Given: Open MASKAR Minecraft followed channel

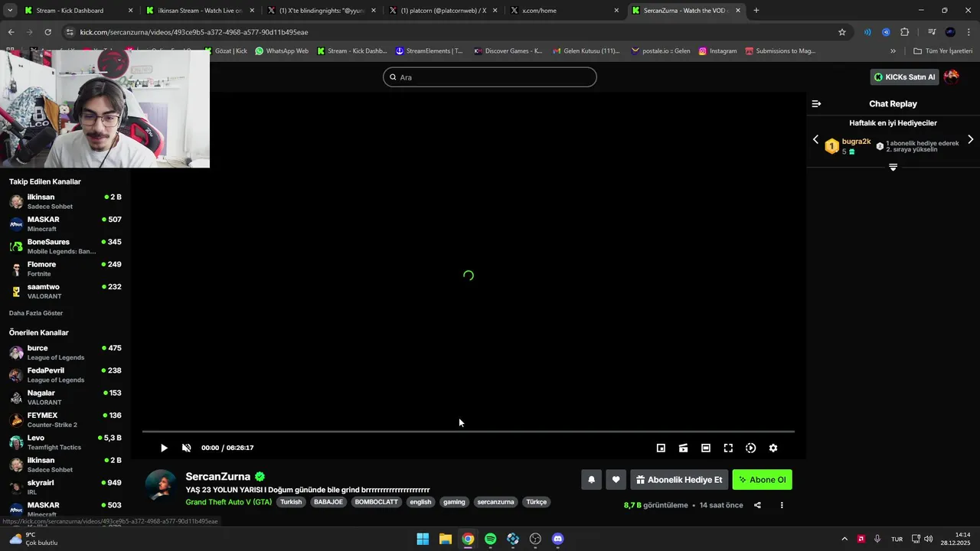Looking at the screenshot, I should [x=65, y=223].
